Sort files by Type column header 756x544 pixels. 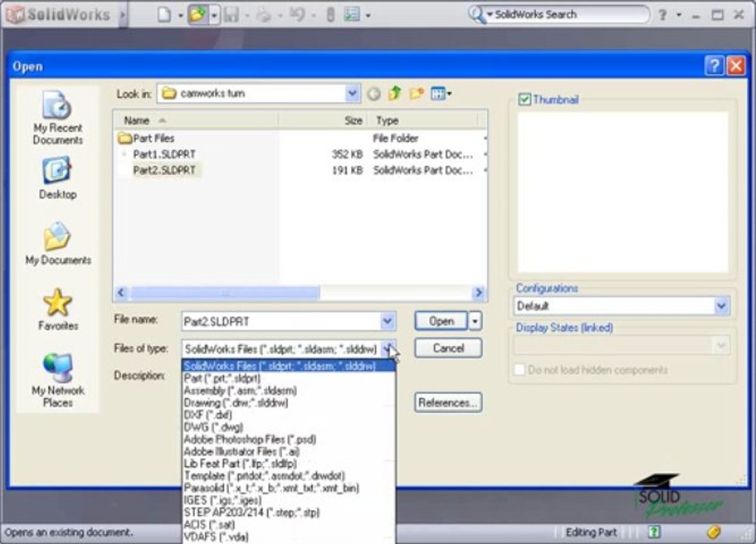pyautogui.click(x=423, y=120)
